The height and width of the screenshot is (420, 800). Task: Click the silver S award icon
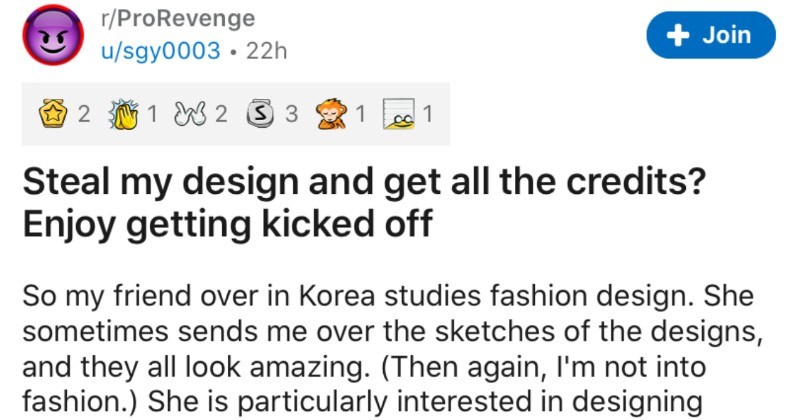(261, 113)
